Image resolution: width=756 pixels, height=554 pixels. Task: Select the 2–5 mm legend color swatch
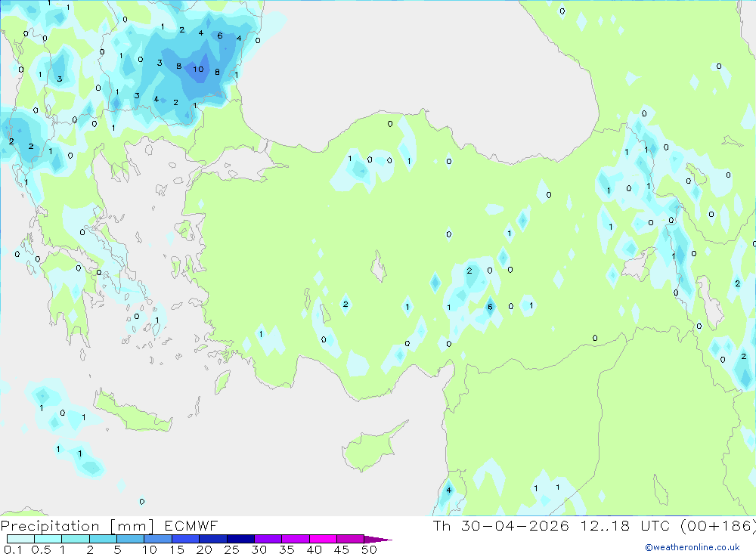click(x=103, y=539)
